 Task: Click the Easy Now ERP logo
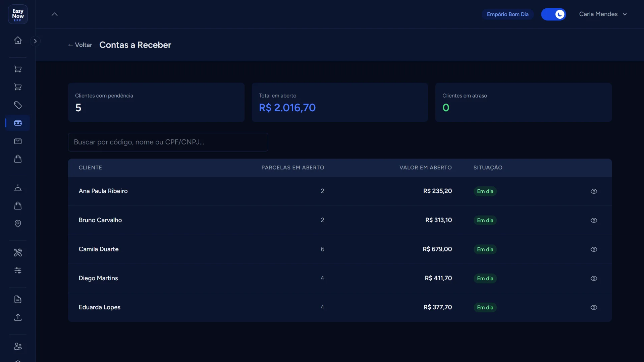pos(18,14)
